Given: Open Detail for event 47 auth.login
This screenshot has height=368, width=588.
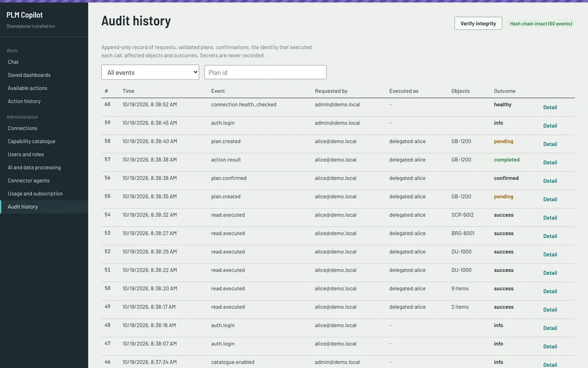Looking at the screenshot, I should [550, 347].
